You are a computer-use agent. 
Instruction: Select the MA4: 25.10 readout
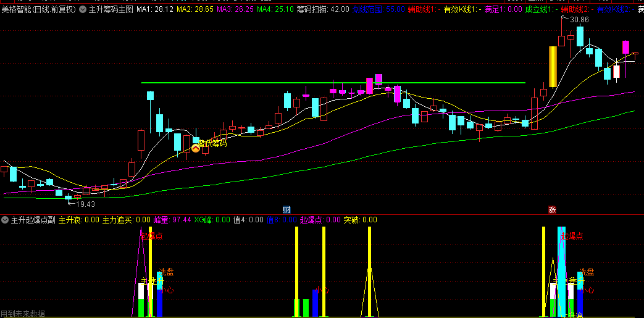point(275,9)
